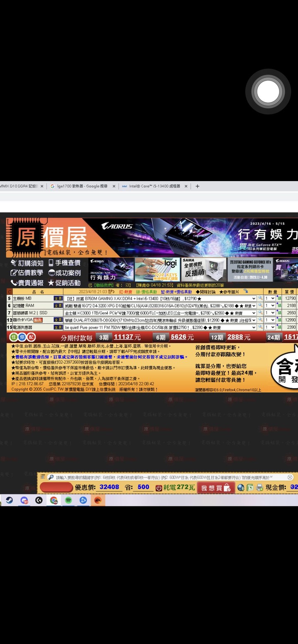
Task: Click the 參考圖片 legend link
Action: tap(228, 291)
